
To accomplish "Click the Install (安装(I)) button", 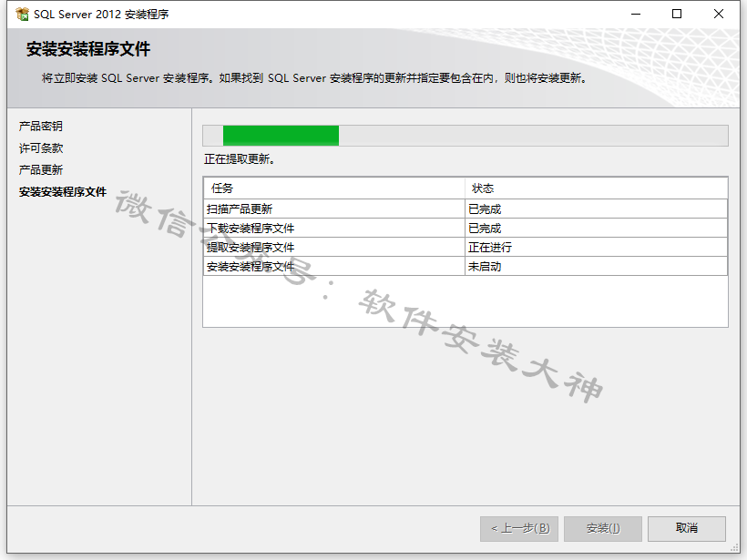I will tap(603, 528).
